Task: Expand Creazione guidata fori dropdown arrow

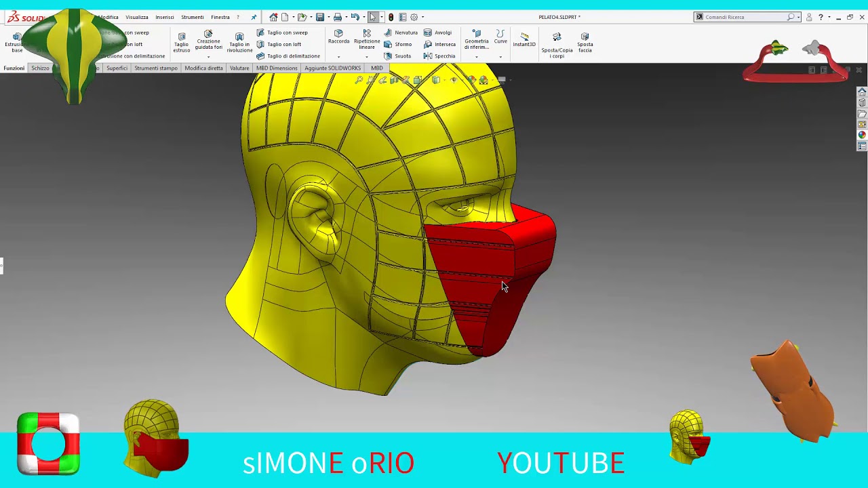Action: [x=208, y=57]
